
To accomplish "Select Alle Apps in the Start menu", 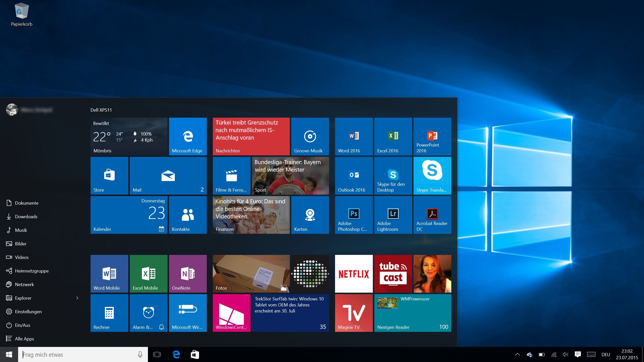I will point(24,339).
